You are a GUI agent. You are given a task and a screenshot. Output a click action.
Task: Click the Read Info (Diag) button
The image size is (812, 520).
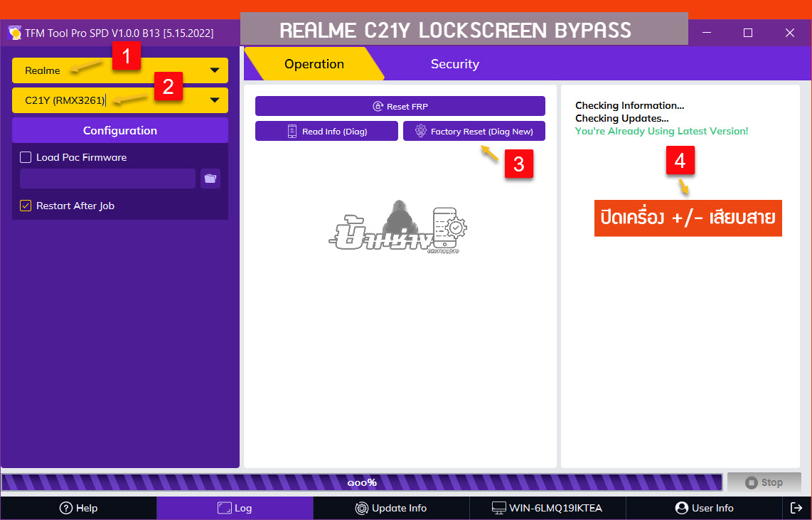[327, 131]
